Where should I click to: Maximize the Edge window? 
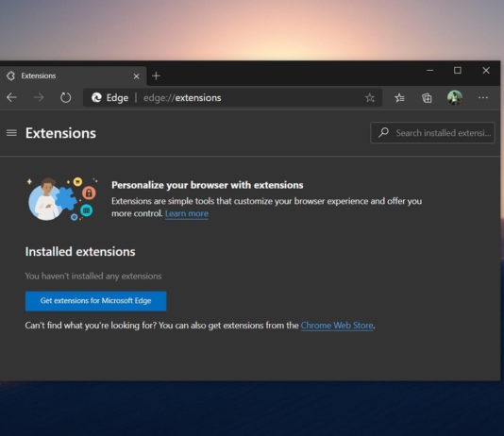click(458, 71)
